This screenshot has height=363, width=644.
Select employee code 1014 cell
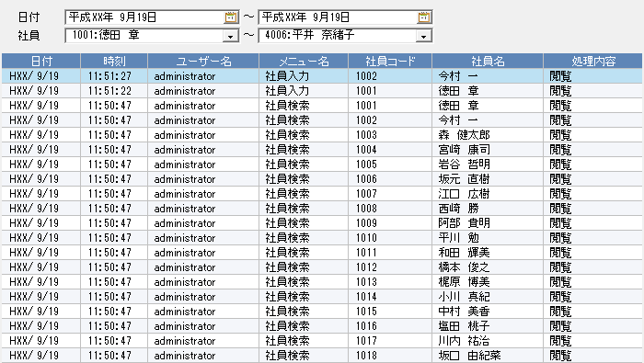390,297
